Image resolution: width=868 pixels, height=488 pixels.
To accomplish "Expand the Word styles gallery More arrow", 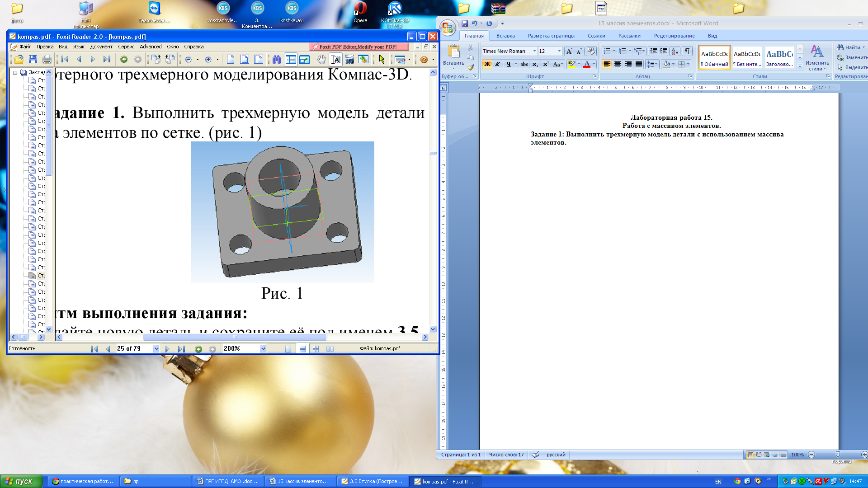I will coord(800,66).
